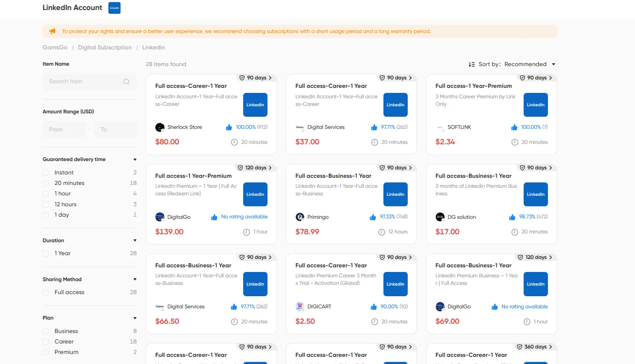Click Sherlock Store's seller avatar

click(160, 127)
